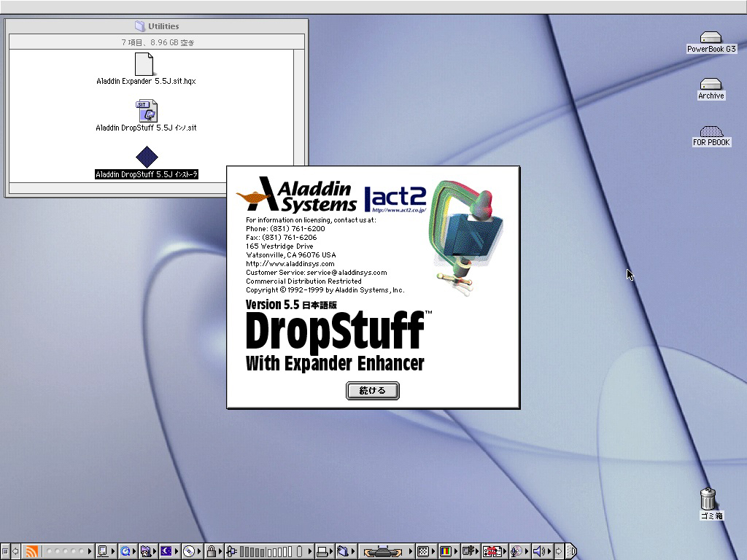This screenshot has width=747, height=560.
Task: Click the Utilities window vertical scrollbar
Action: tap(298, 116)
